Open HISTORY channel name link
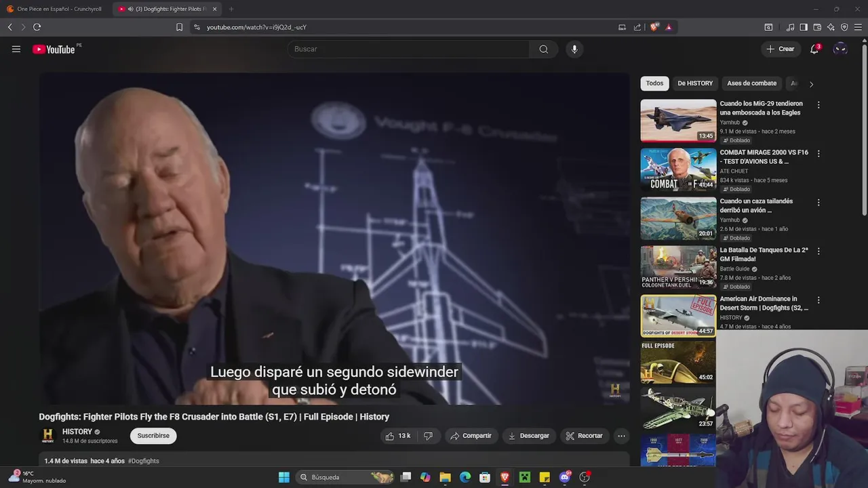Viewport: 868px width, 488px height. click(x=77, y=432)
